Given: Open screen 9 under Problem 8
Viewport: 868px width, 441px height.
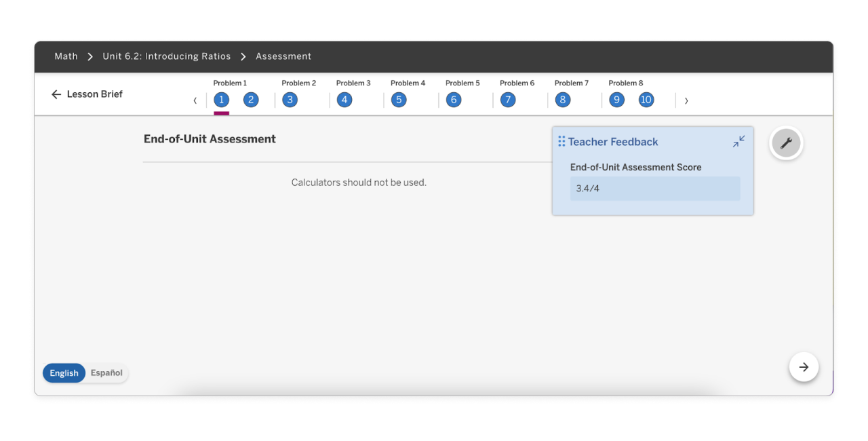Looking at the screenshot, I should tap(616, 100).
